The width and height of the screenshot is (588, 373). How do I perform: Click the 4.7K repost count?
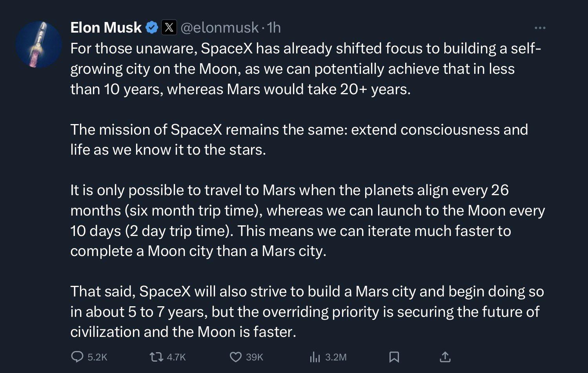(176, 357)
